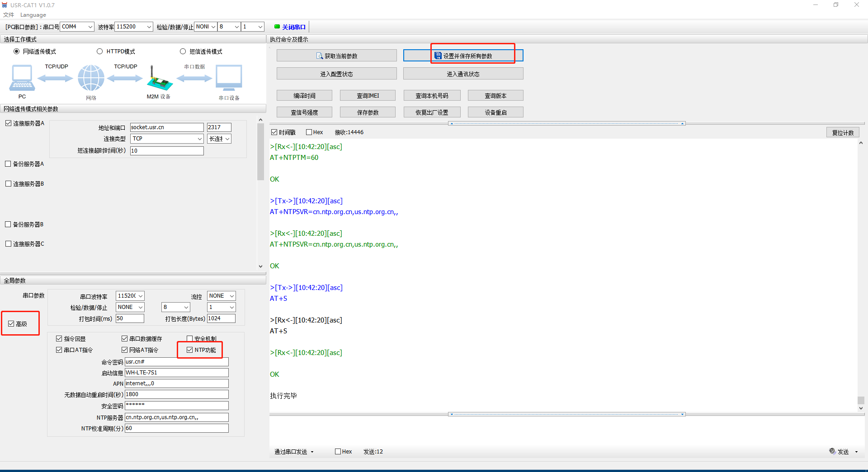Toggle 串口数据缓存 checkbox
The width and height of the screenshot is (868, 472).
124,339
